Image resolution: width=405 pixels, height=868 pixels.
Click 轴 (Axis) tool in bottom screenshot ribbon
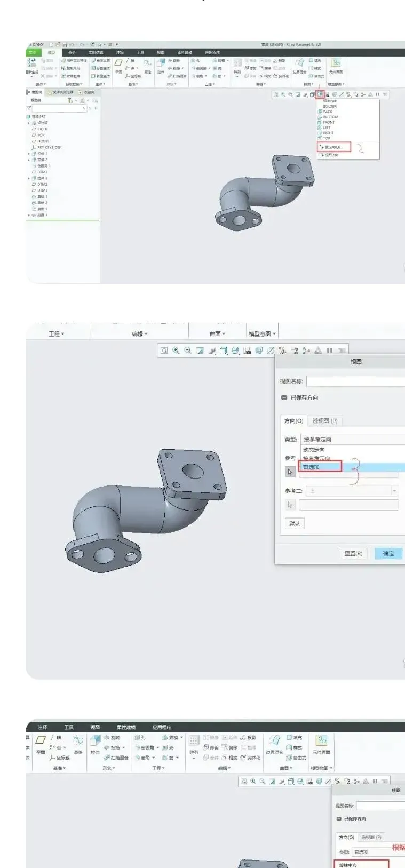pyautogui.click(x=56, y=738)
